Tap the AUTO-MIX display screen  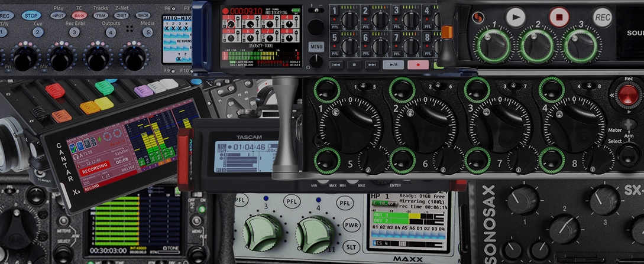177,40
